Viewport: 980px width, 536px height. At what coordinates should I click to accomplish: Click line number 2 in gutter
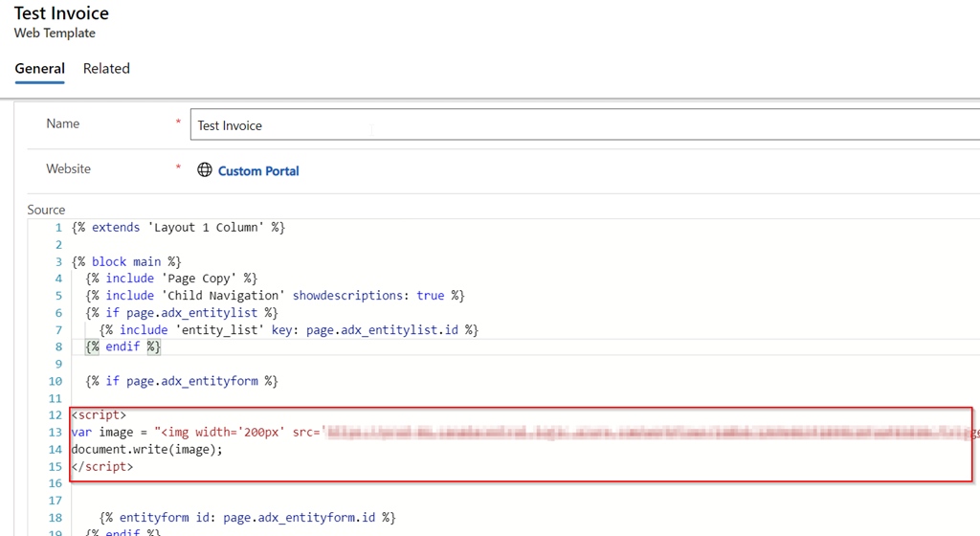tap(58, 244)
